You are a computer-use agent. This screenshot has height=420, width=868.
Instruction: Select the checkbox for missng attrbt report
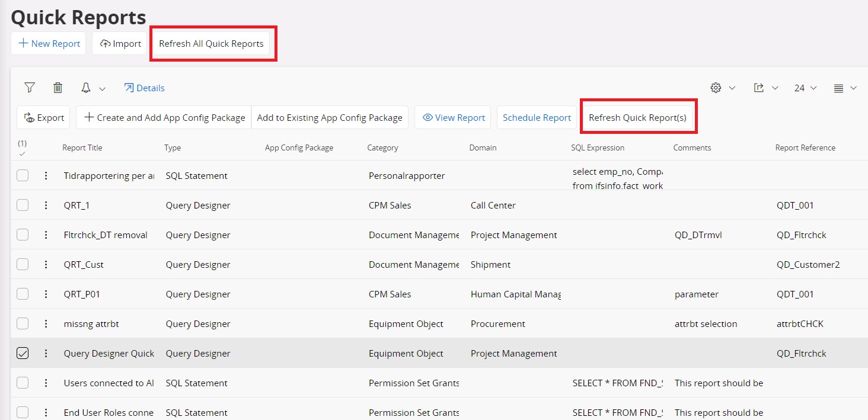point(23,323)
